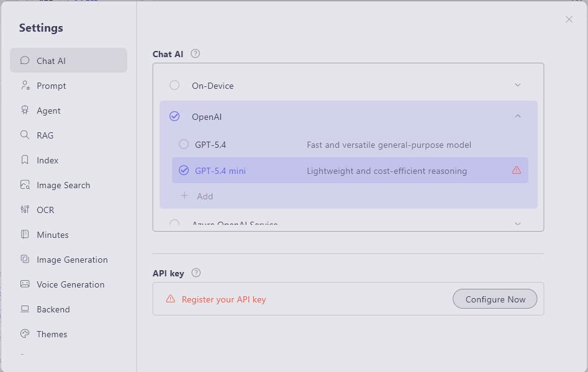The image size is (588, 372).
Task: Click the Configure Now button
Action: 495,299
